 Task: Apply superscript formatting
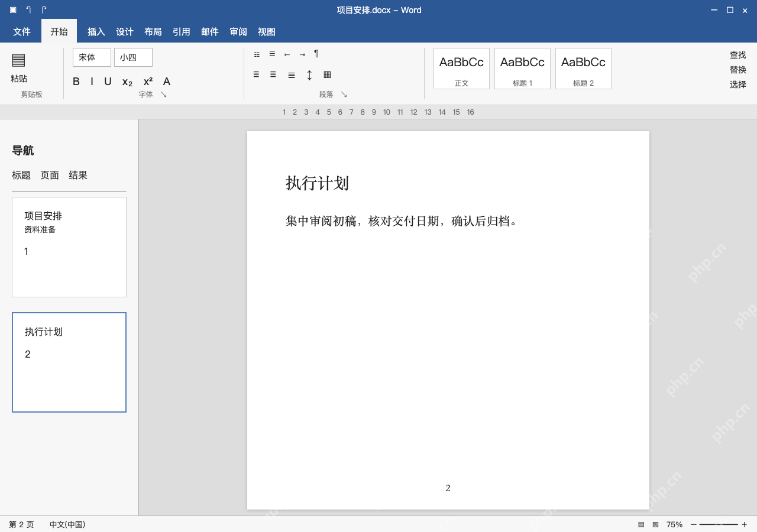click(x=148, y=82)
